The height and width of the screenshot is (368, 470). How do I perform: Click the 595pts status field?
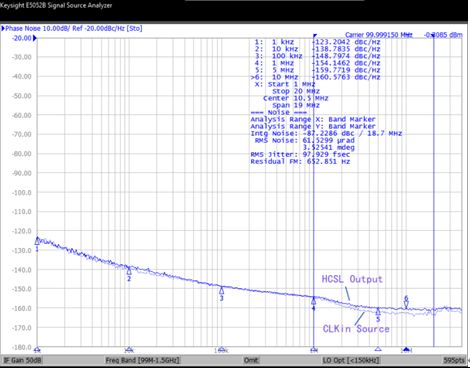click(454, 360)
